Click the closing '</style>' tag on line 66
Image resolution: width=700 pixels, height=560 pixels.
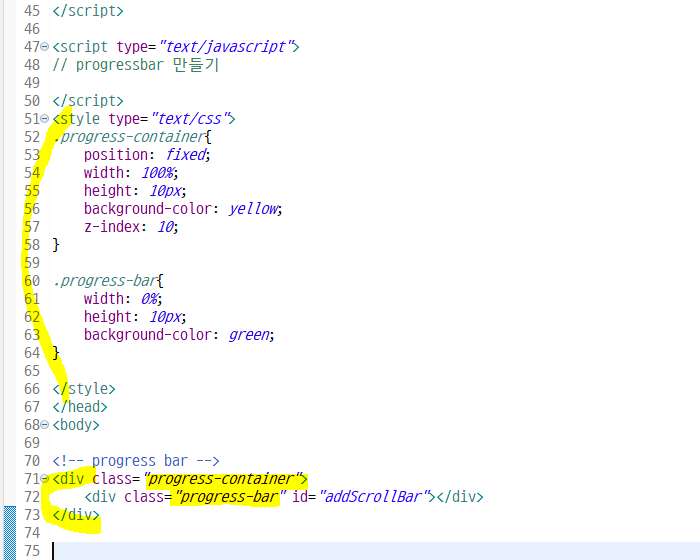84,389
